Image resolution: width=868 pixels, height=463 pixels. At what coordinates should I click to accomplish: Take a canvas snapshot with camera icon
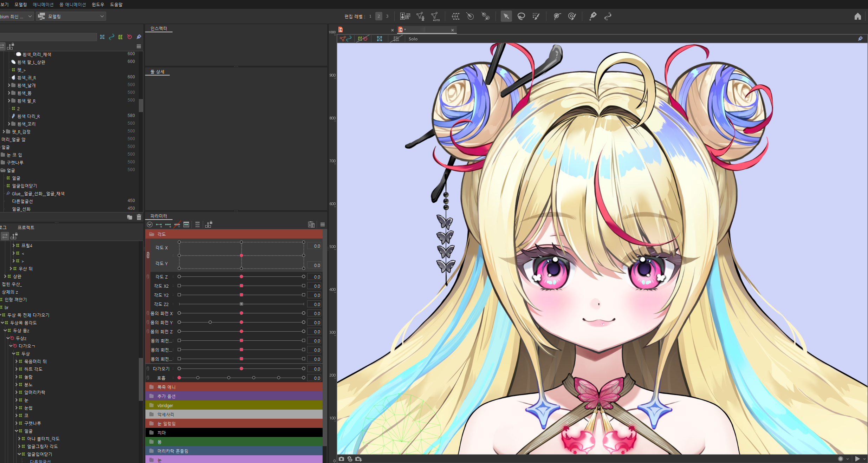(x=341, y=459)
